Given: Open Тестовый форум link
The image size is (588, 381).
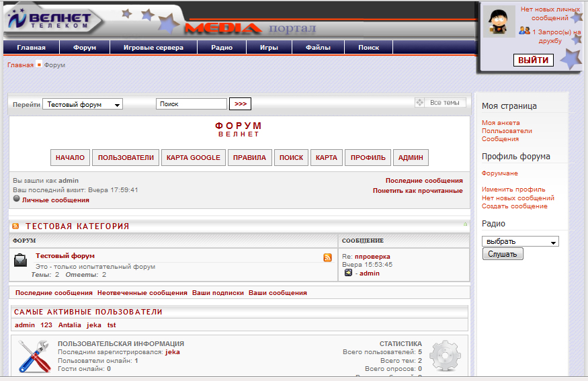Looking at the screenshot, I should 65,256.
